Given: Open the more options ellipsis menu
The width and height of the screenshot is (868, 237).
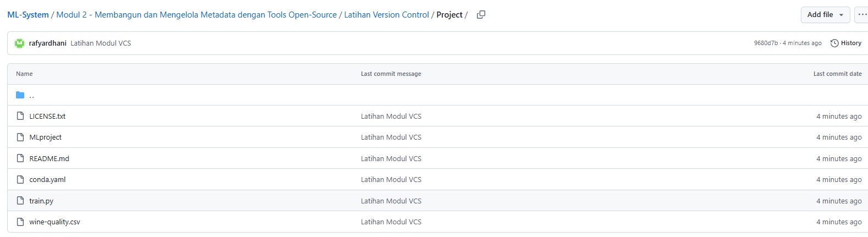Looking at the screenshot, I should pyautogui.click(x=862, y=15).
